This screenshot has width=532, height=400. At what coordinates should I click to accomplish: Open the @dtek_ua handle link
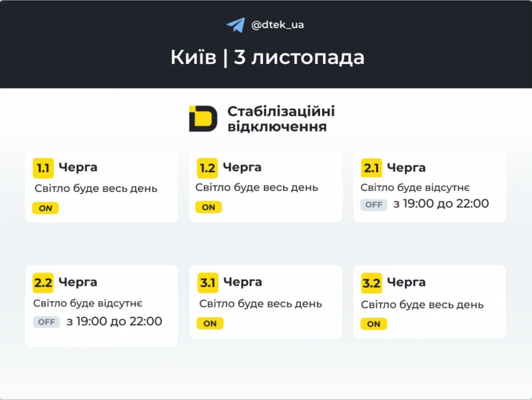coord(277,25)
